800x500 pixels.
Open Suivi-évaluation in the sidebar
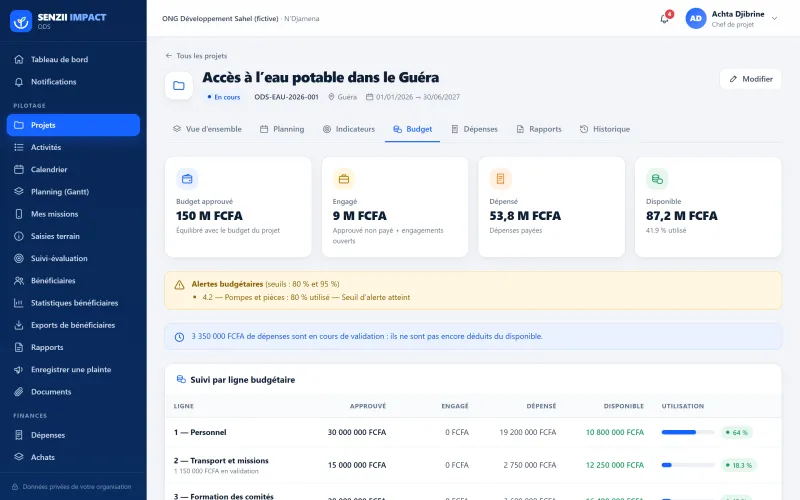73,258
